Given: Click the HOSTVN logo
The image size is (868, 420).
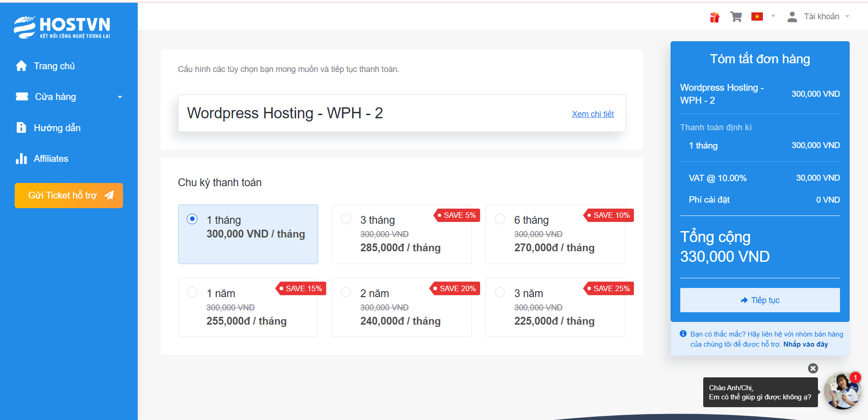Looking at the screenshot, I should click(62, 28).
